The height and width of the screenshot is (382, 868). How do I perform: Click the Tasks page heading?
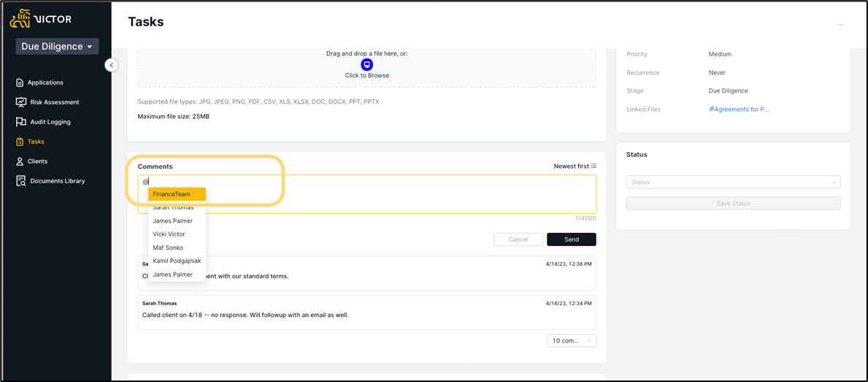click(x=145, y=22)
